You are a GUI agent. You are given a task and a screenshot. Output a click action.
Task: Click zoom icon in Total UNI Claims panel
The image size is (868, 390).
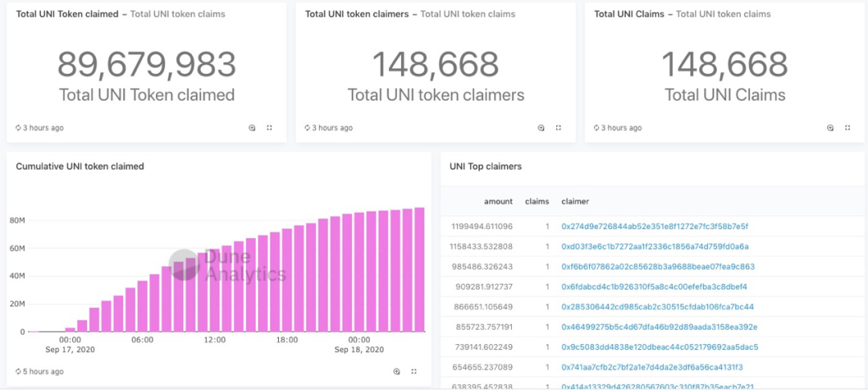pos(830,128)
